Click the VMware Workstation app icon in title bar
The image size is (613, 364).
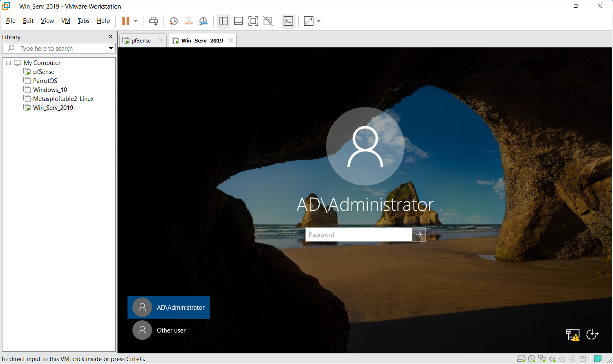7,6
